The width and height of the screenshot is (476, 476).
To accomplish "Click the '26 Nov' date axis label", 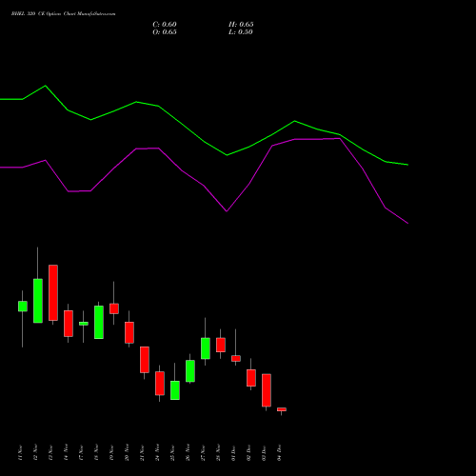I will point(188,453).
